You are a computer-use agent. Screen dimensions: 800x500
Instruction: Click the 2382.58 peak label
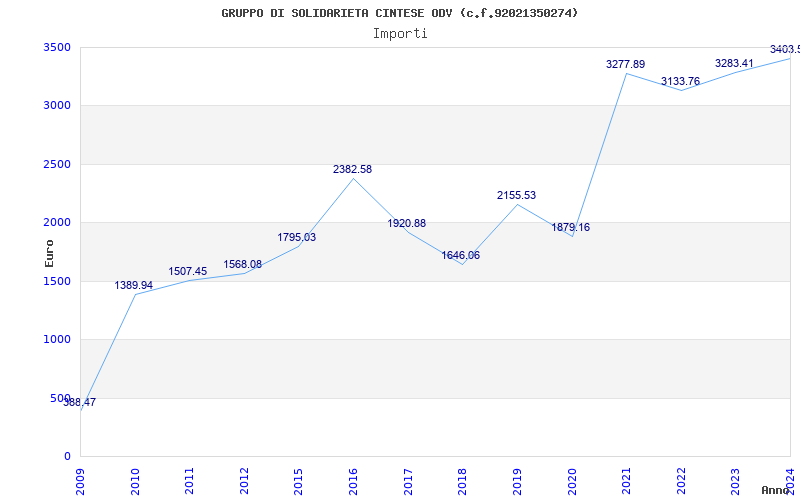[353, 169]
